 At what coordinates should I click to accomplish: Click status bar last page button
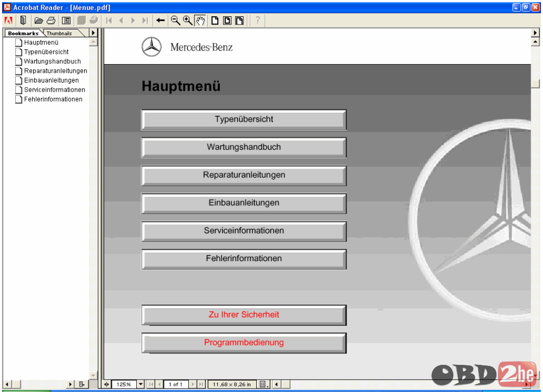[201, 384]
